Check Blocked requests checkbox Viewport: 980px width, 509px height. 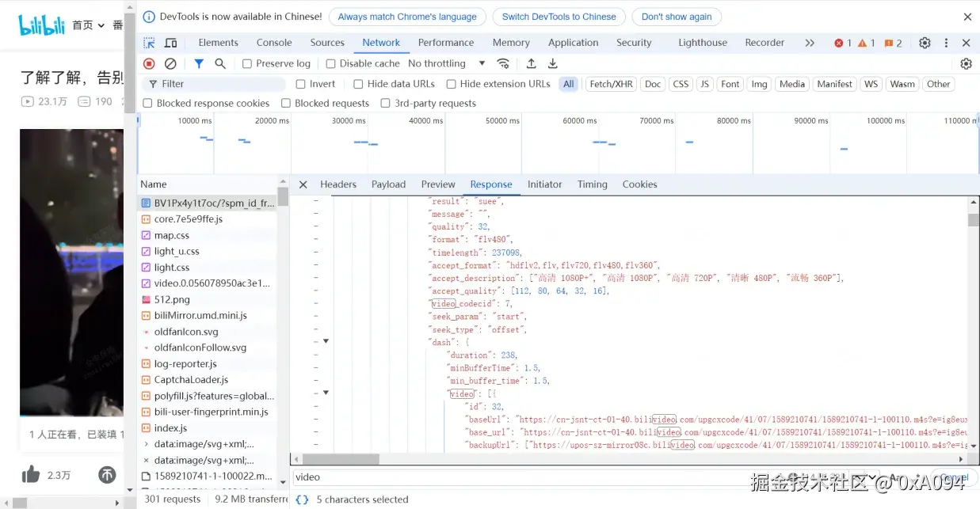pyautogui.click(x=285, y=103)
